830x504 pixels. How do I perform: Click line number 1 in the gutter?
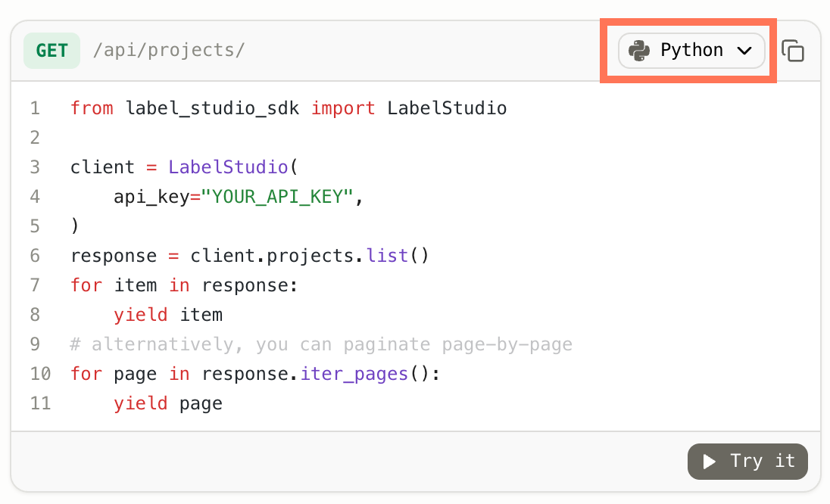pos(36,108)
